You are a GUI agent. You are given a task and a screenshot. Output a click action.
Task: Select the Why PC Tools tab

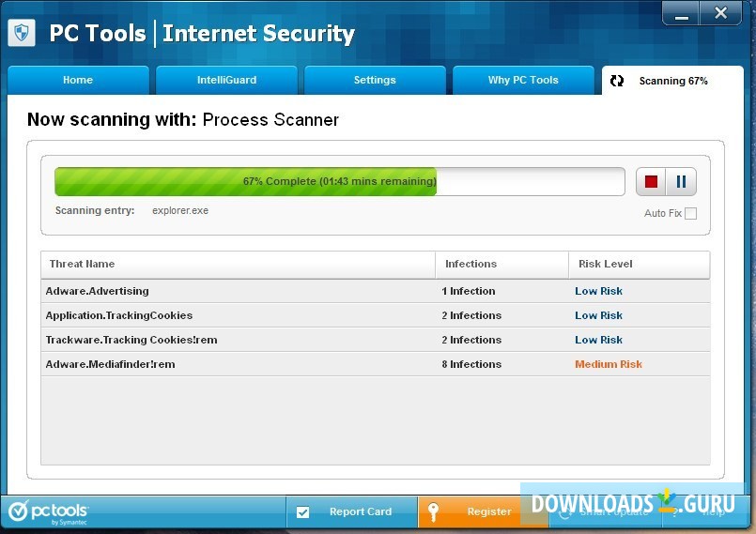click(523, 80)
